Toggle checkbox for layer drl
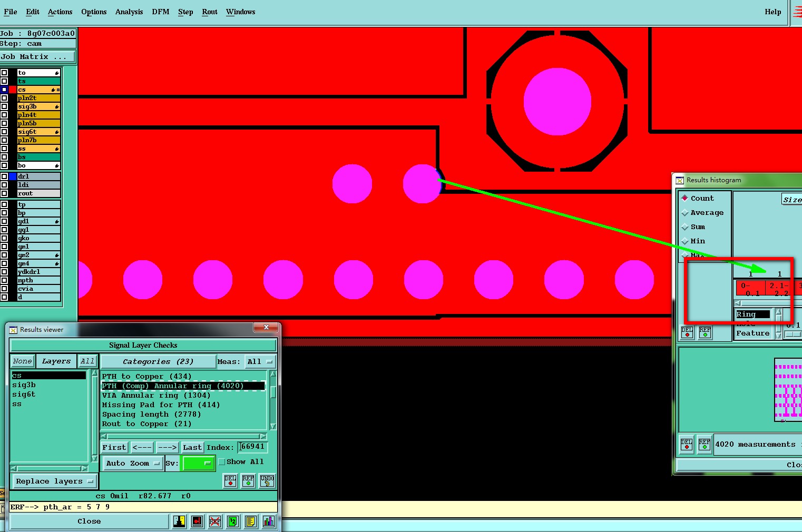Screen dimensions: 802x532 (x=4, y=176)
